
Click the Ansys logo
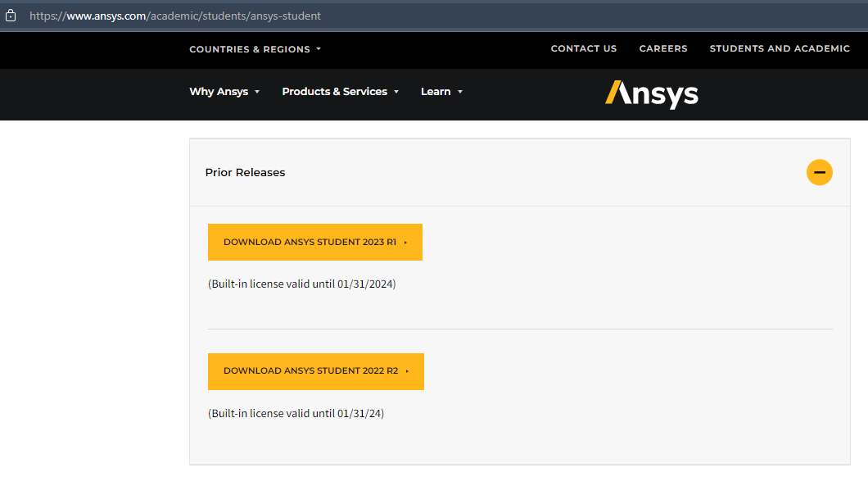[x=651, y=93]
